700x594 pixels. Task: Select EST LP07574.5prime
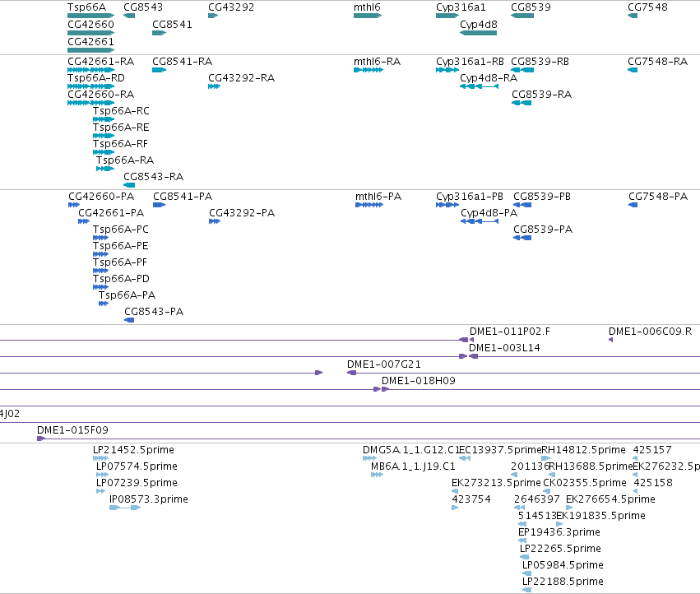[x=102, y=475]
